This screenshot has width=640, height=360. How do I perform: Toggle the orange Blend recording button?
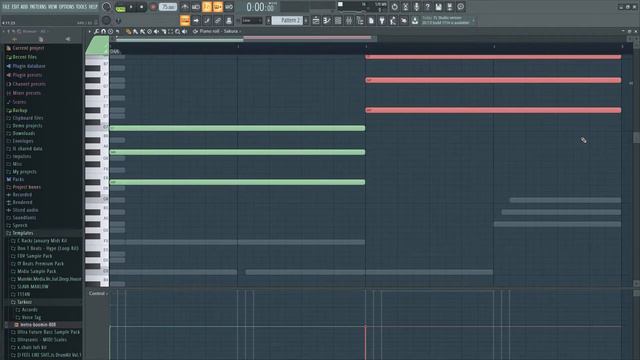click(x=207, y=7)
